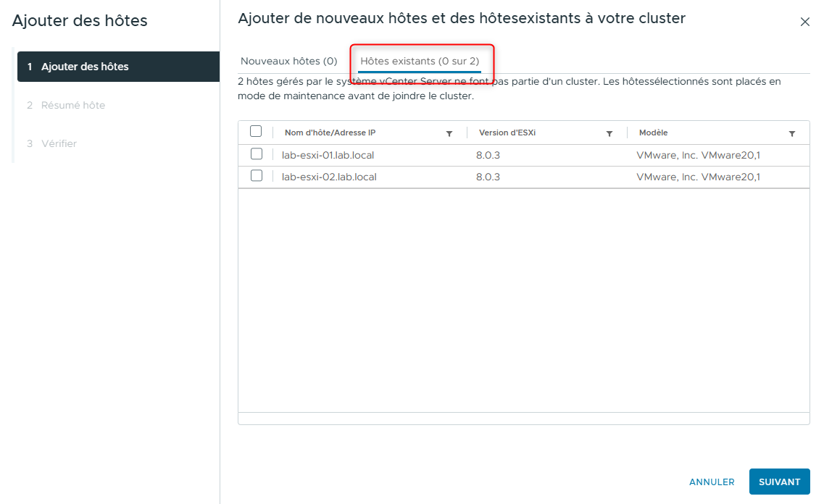Click the ANNULER link
The image size is (824, 504).
tap(711, 482)
